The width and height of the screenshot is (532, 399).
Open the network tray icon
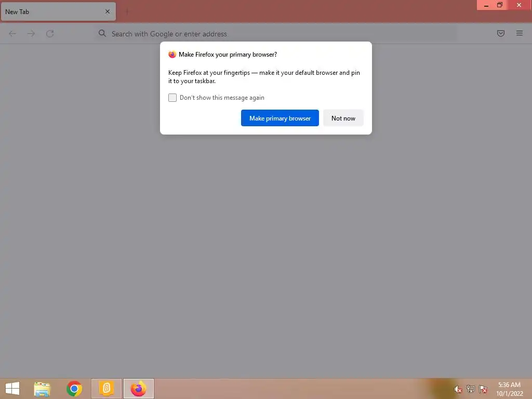click(x=471, y=389)
